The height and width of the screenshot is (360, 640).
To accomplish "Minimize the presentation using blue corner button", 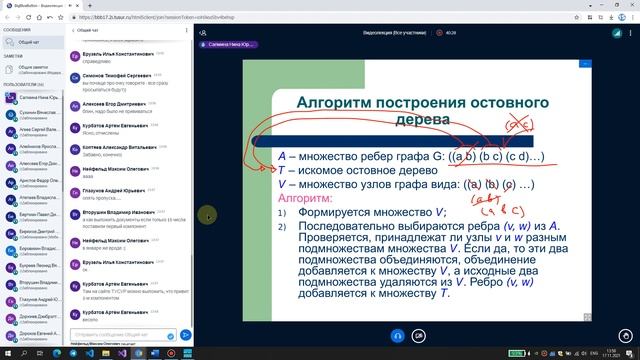I will (x=585, y=64).
